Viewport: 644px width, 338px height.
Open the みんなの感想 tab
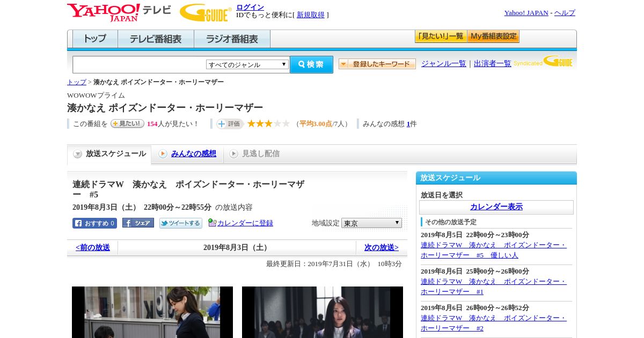194,154
